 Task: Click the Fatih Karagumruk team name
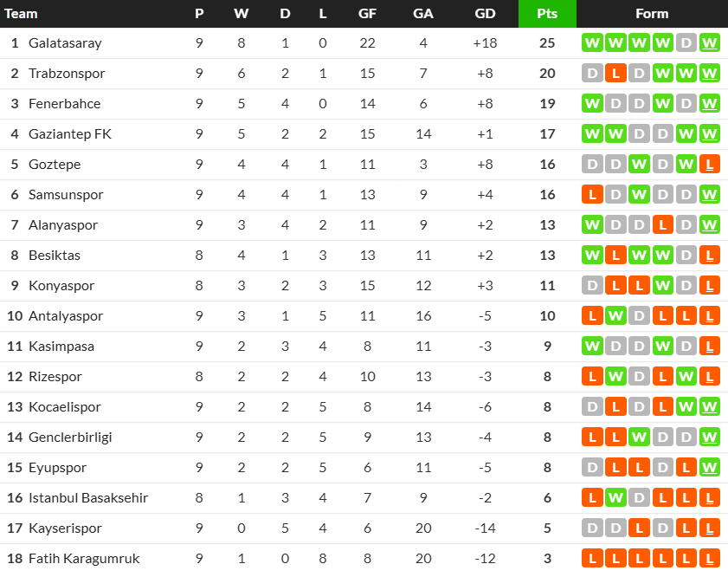(84, 559)
